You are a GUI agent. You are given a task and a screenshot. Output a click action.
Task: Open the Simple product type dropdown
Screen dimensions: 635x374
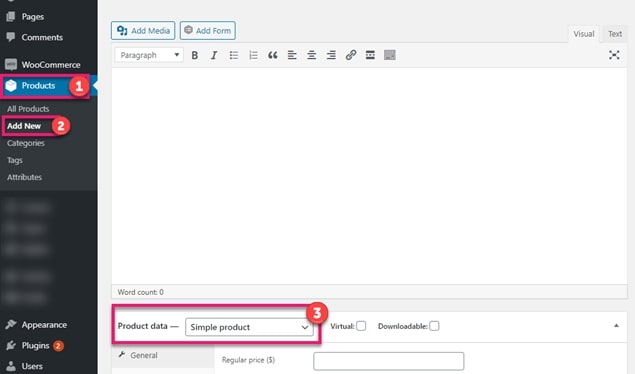point(249,327)
